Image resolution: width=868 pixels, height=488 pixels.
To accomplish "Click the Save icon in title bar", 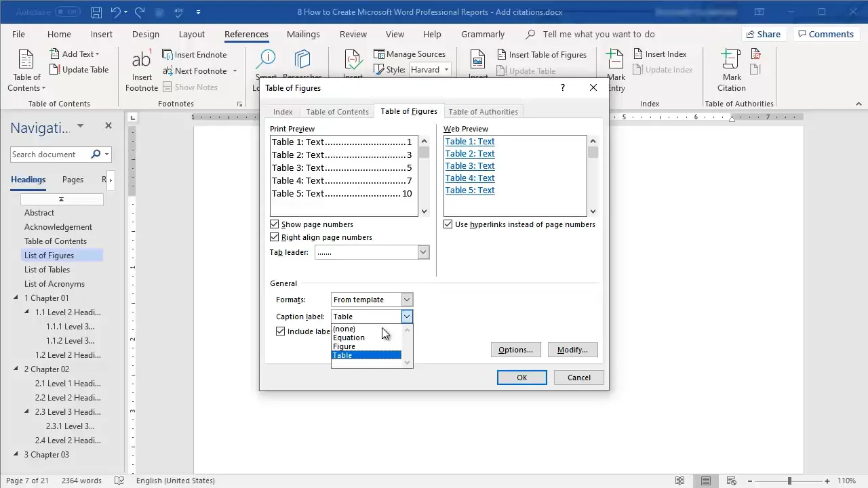I will coord(96,12).
